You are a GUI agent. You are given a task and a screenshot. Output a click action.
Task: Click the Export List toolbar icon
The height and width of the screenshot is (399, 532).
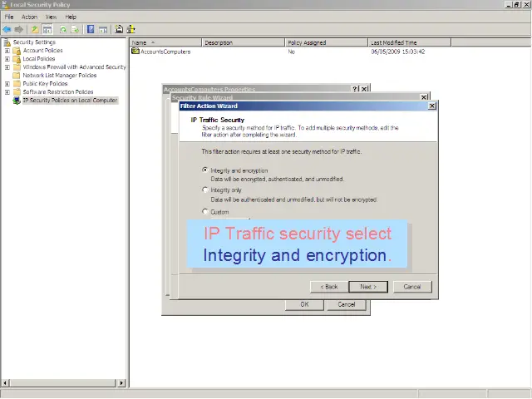pyautogui.click(x=76, y=29)
